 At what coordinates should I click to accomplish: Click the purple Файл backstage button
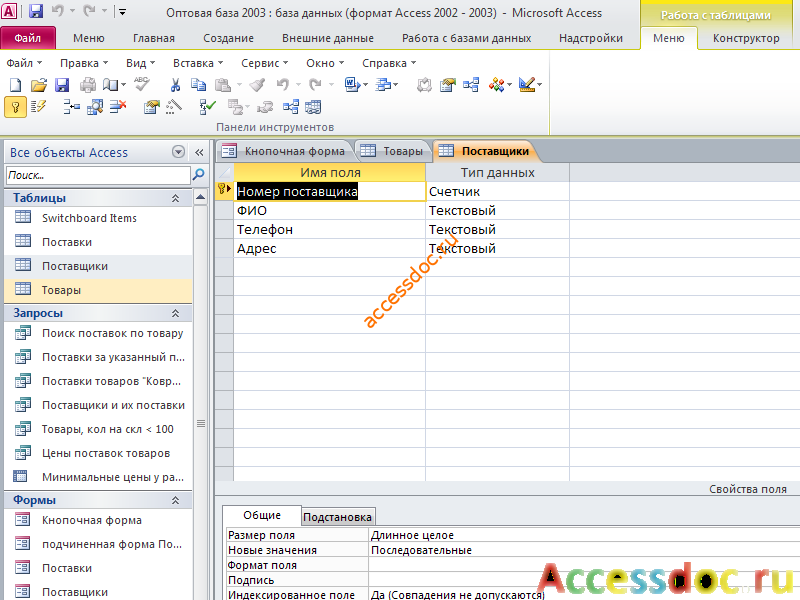[28, 38]
